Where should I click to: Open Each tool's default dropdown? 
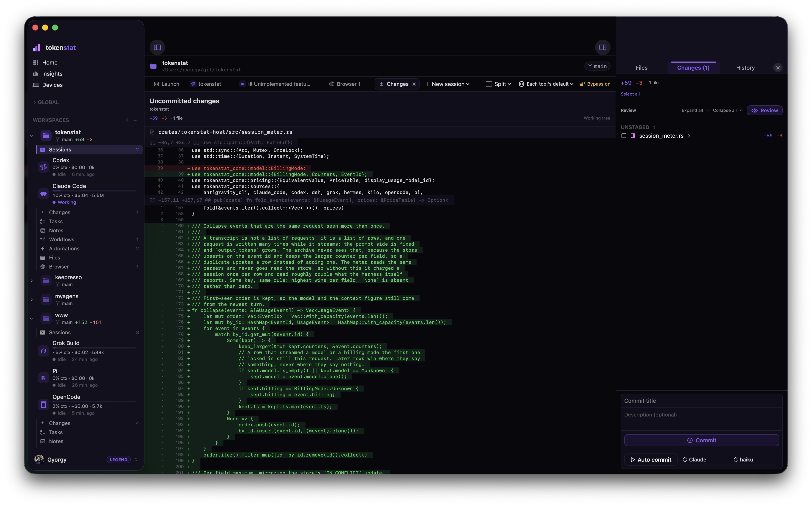coord(546,84)
